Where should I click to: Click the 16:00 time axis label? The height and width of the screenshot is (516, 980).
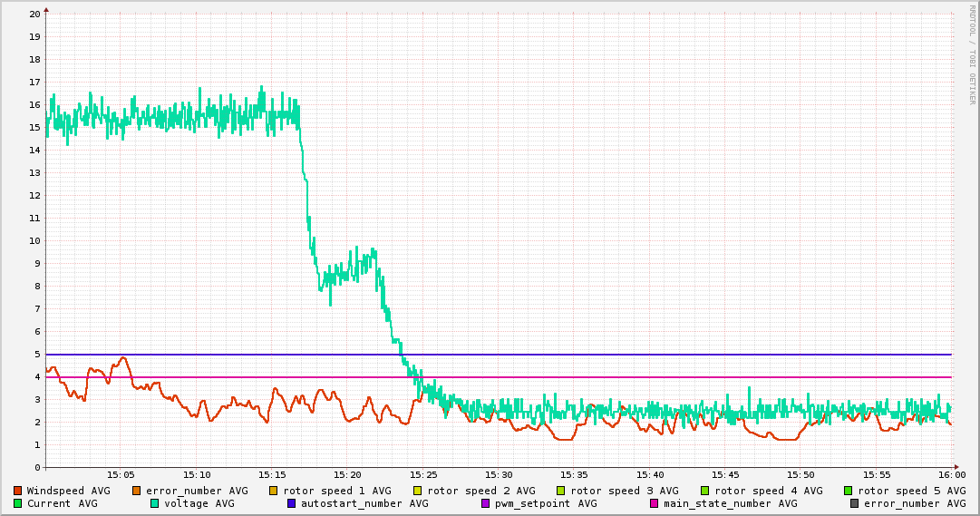(952, 474)
